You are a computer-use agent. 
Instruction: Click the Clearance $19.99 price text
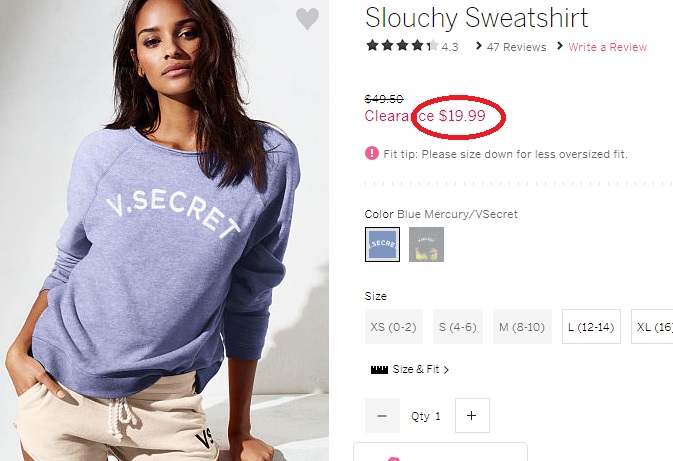pos(425,116)
